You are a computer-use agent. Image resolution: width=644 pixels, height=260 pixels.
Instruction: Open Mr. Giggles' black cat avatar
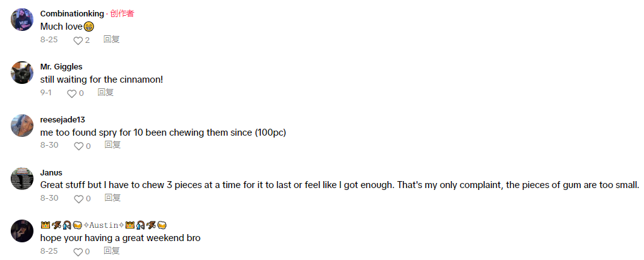(22, 73)
